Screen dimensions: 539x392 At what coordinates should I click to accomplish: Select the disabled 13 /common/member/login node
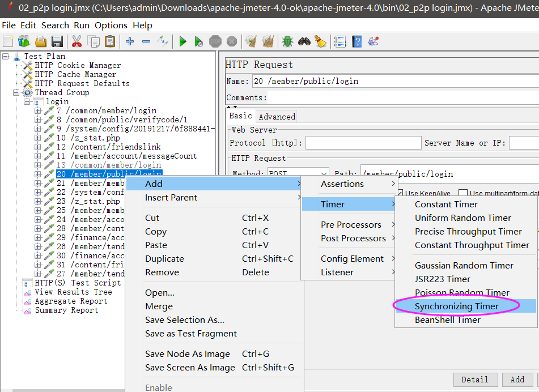coord(109,165)
